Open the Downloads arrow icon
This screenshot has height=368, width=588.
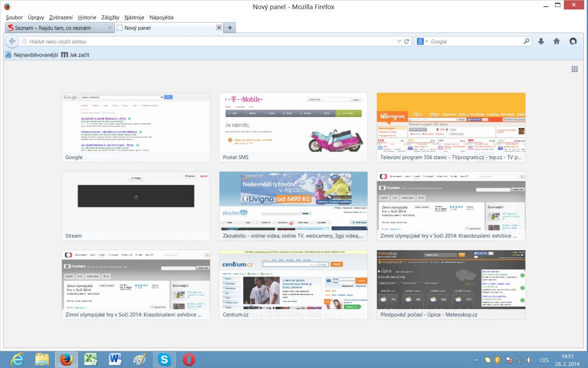pos(541,42)
